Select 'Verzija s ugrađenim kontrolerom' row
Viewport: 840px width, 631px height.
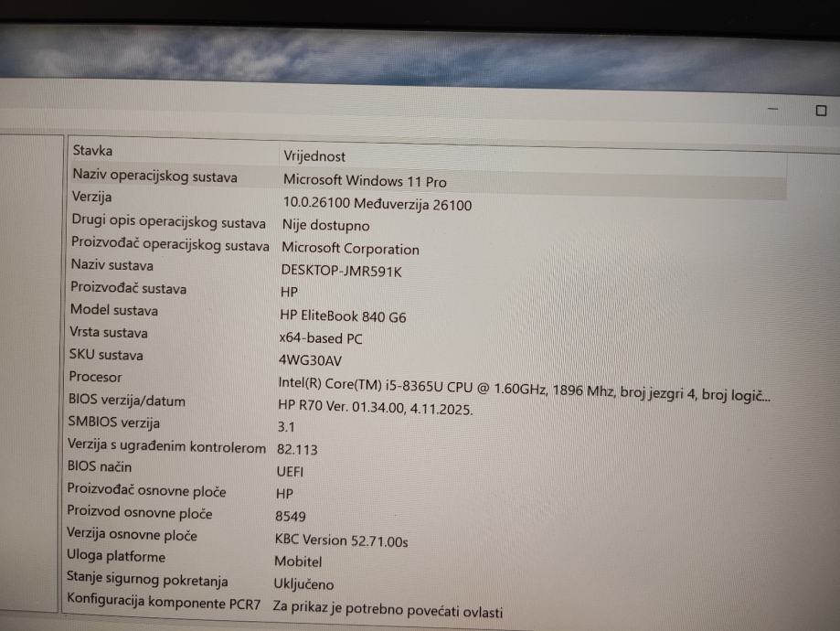(x=166, y=446)
